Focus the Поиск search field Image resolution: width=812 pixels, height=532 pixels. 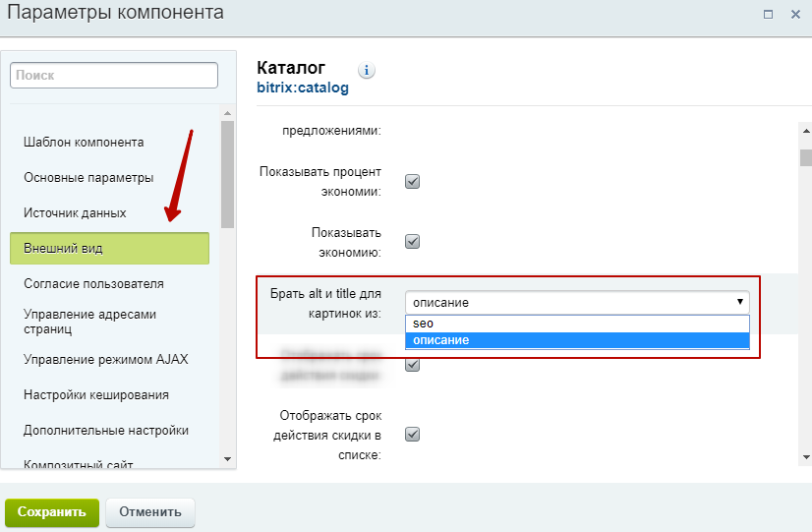pyautogui.click(x=114, y=75)
